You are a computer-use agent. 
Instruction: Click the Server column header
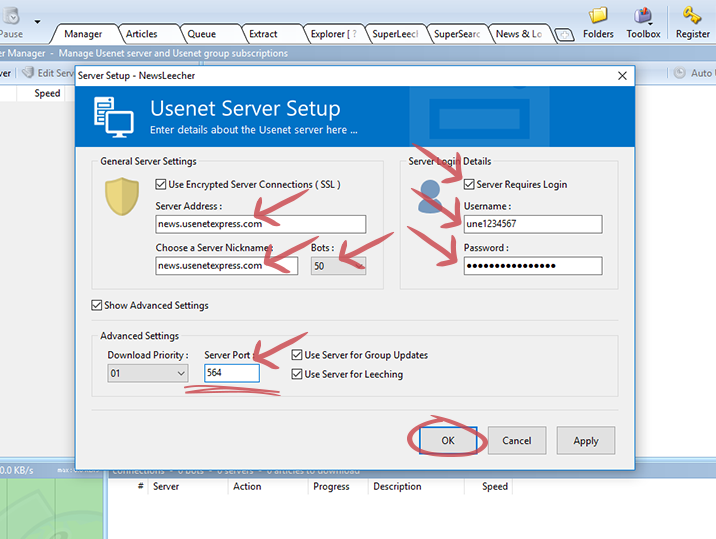[188, 486]
